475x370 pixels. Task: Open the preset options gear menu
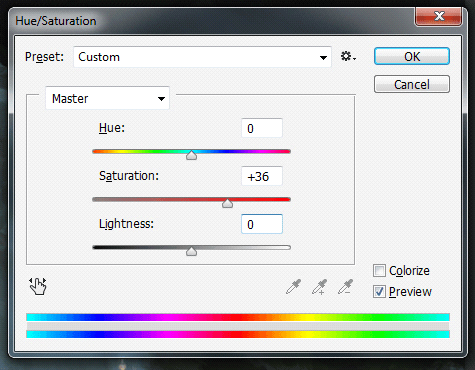pos(348,57)
